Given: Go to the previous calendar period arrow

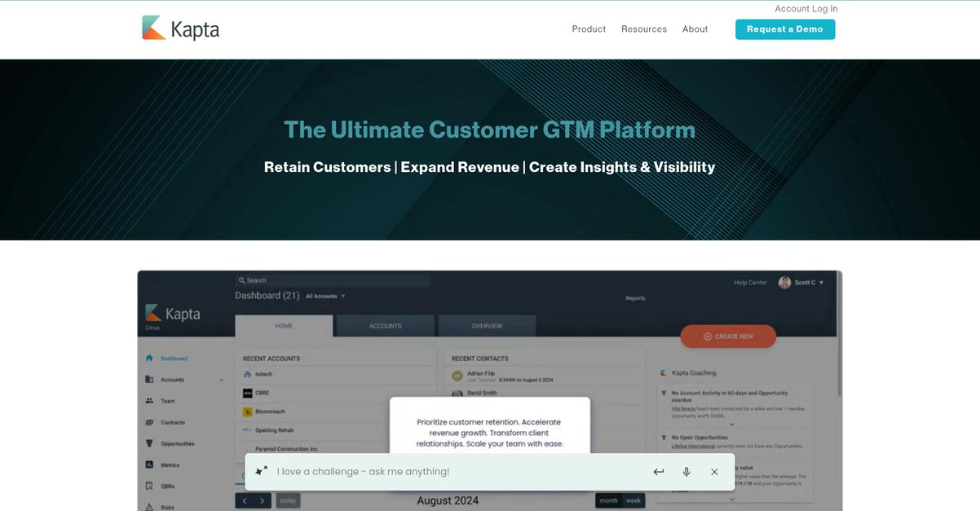Looking at the screenshot, I should (x=244, y=500).
